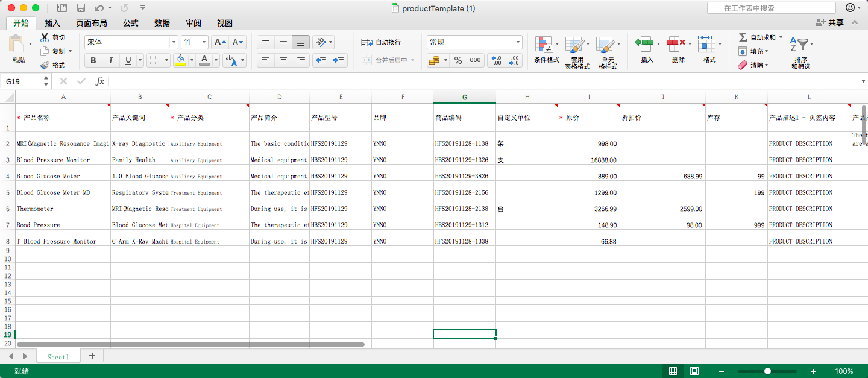Open the font name dropdown
868x378 pixels.
[x=174, y=42]
